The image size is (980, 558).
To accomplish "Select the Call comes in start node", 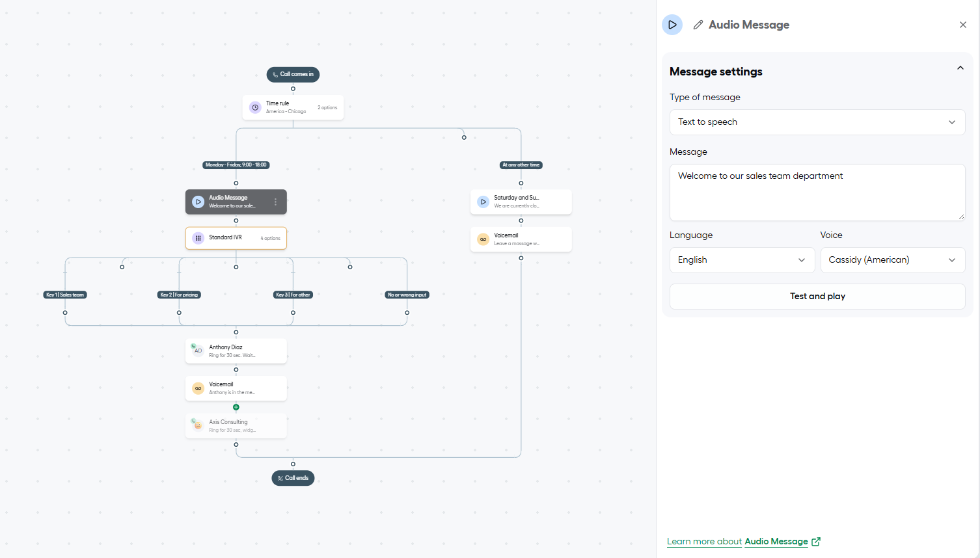I will click(x=293, y=74).
